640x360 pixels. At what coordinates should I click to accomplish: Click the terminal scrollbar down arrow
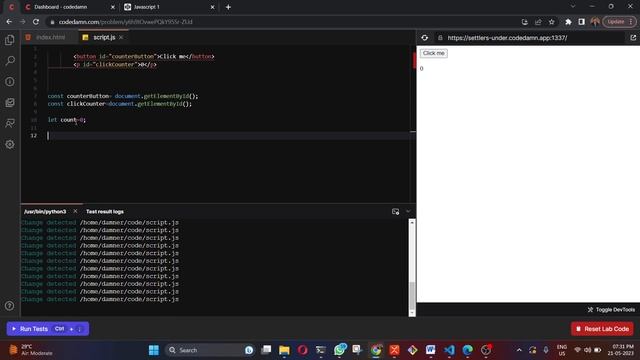pos(412,313)
